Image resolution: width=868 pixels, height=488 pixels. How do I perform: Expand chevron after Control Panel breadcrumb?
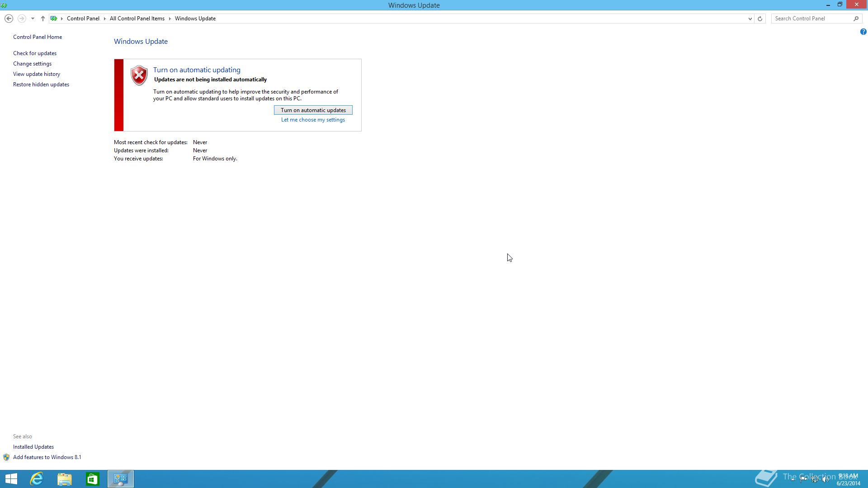104,19
